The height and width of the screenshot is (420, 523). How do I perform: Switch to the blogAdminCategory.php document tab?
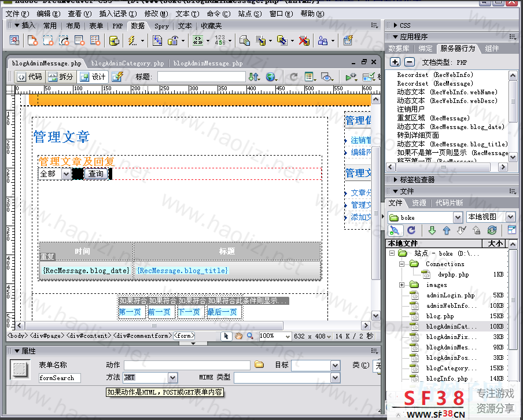[x=127, y=63]
